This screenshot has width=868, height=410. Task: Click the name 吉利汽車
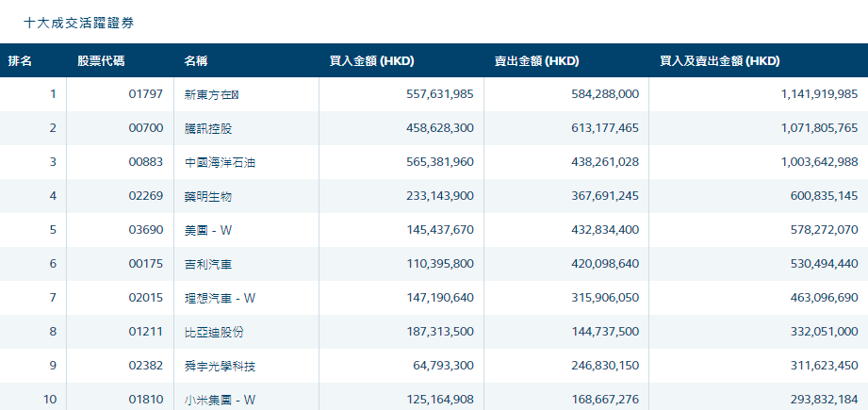[208, 264]
